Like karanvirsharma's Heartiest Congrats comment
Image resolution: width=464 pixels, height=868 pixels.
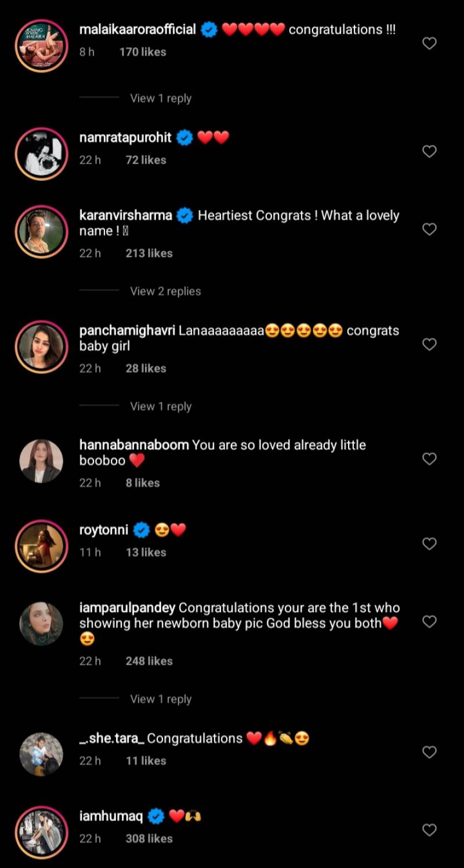pyautogui.click(x=429, y=229)
